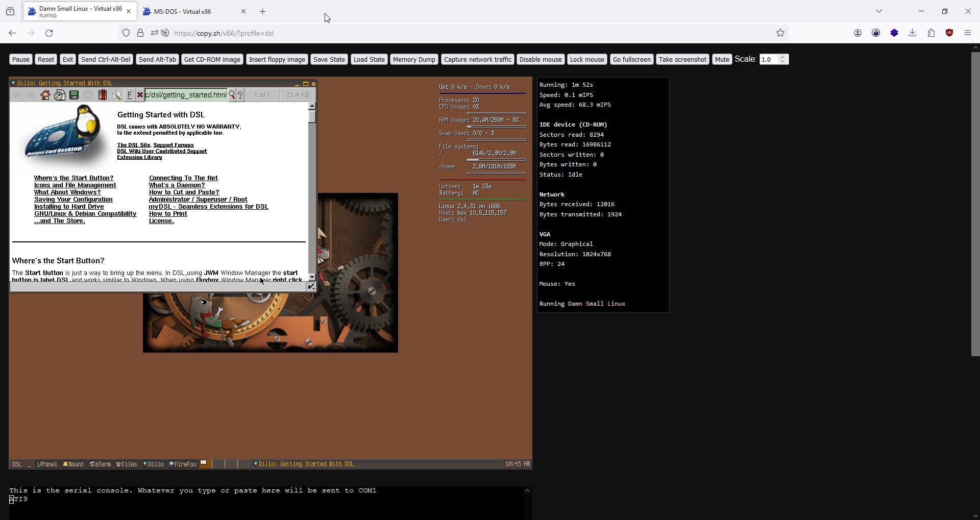Click Dillo bug meter corner icon

pos(311,286)
